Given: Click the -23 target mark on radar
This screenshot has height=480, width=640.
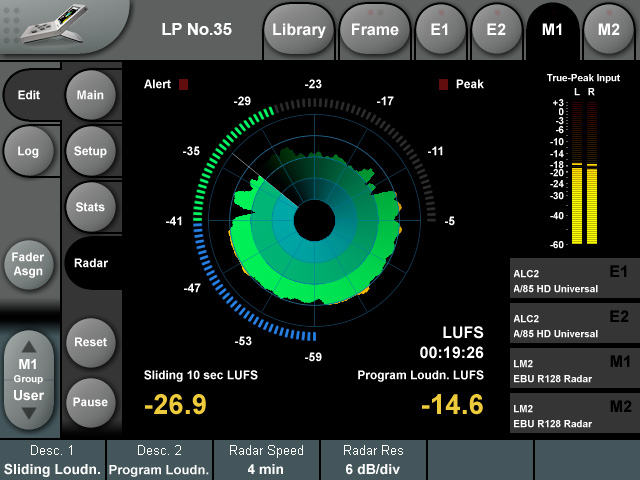Looking at the screenshot, I should (313, 84).
